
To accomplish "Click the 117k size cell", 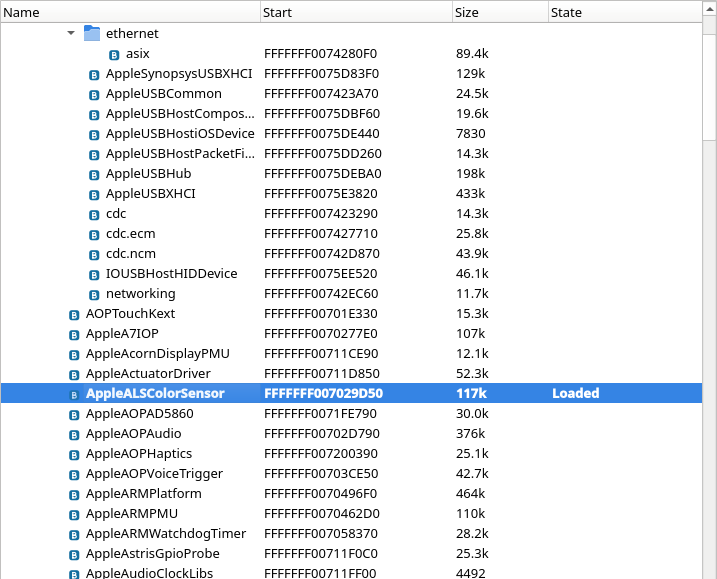I will [x=471, y=393].
